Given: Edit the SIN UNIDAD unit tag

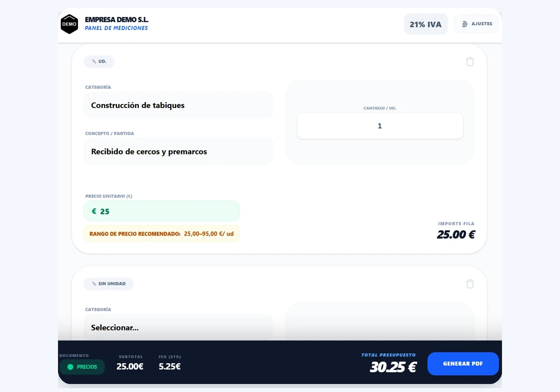Looking at the screenshot, I should click(x=108, y=284).
